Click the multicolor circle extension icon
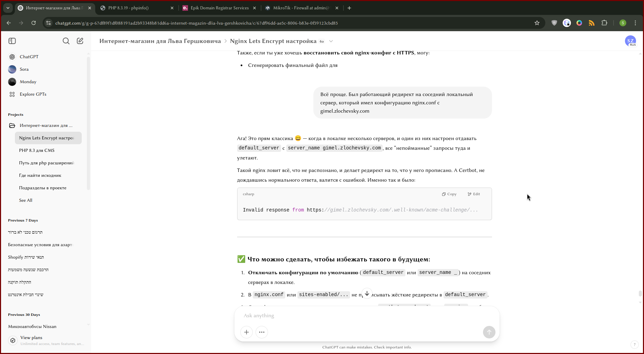This screenshot has height=354, width=644. click(579, 23)
